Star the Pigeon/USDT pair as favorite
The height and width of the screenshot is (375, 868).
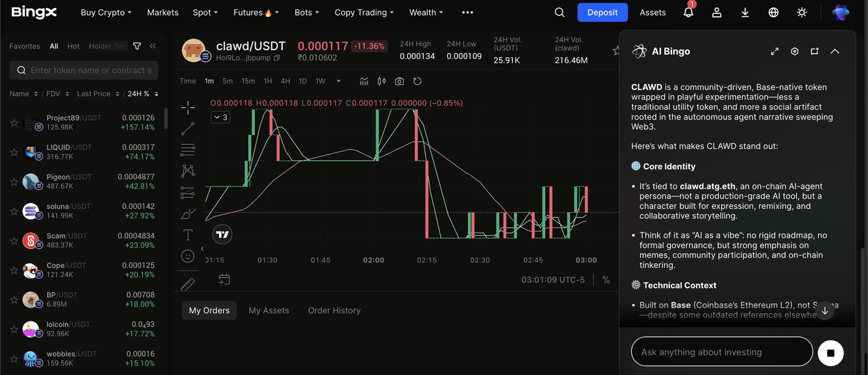click(14, 182)
